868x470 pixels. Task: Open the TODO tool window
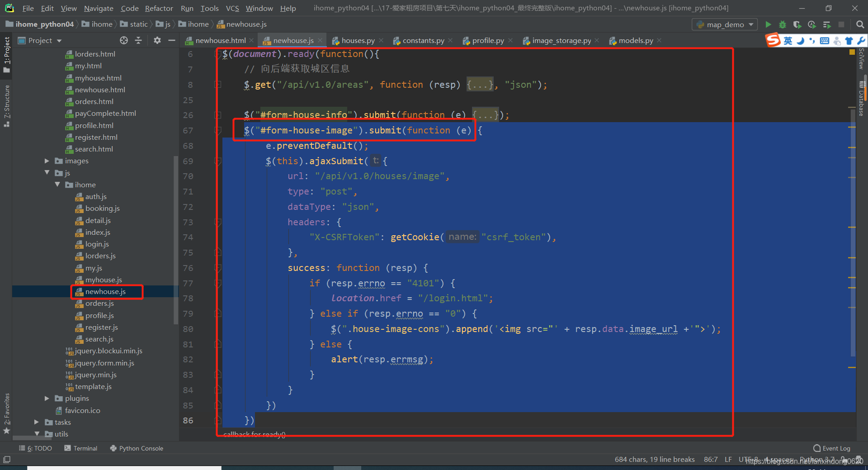[x=35, y=448]
